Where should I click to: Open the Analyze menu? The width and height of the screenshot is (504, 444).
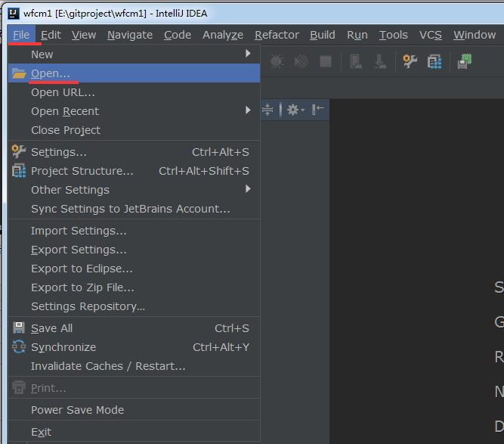223,35
